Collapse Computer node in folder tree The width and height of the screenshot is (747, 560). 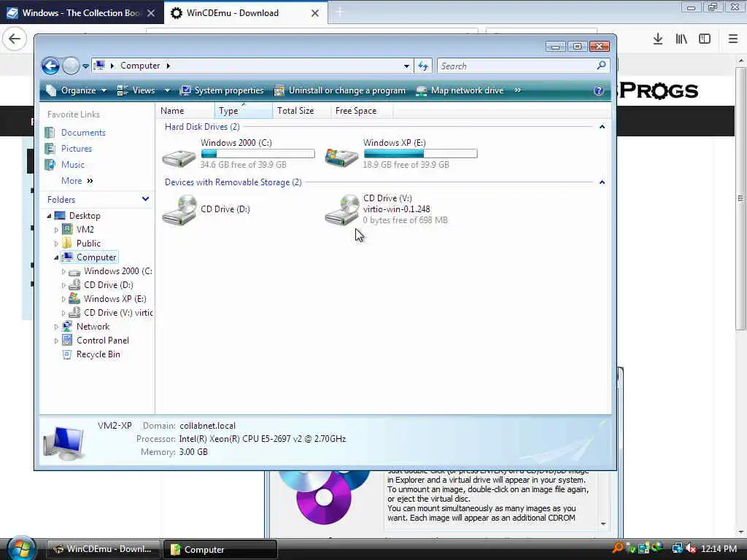click(56, 257)
